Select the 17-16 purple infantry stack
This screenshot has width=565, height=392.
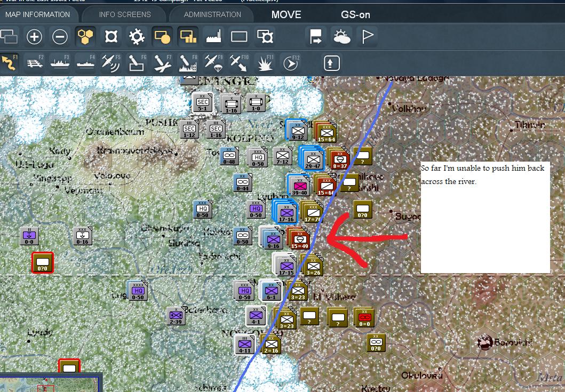click(285, 212)
